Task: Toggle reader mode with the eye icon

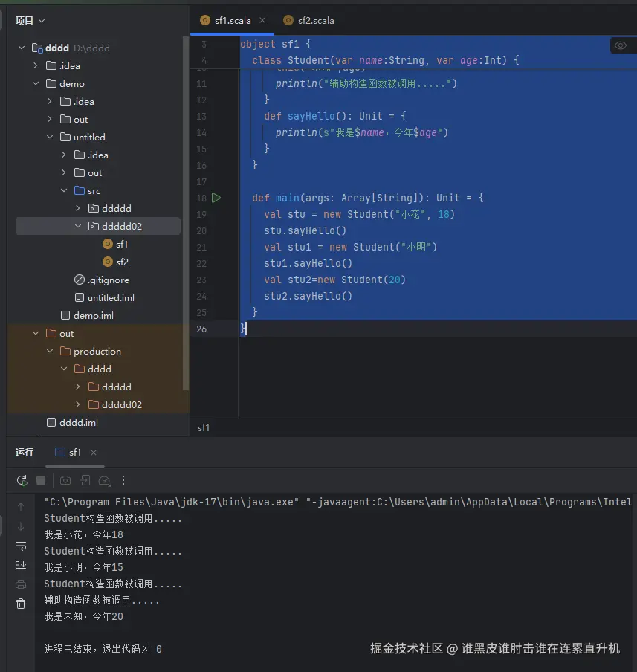Action: (x=622, y=45)
